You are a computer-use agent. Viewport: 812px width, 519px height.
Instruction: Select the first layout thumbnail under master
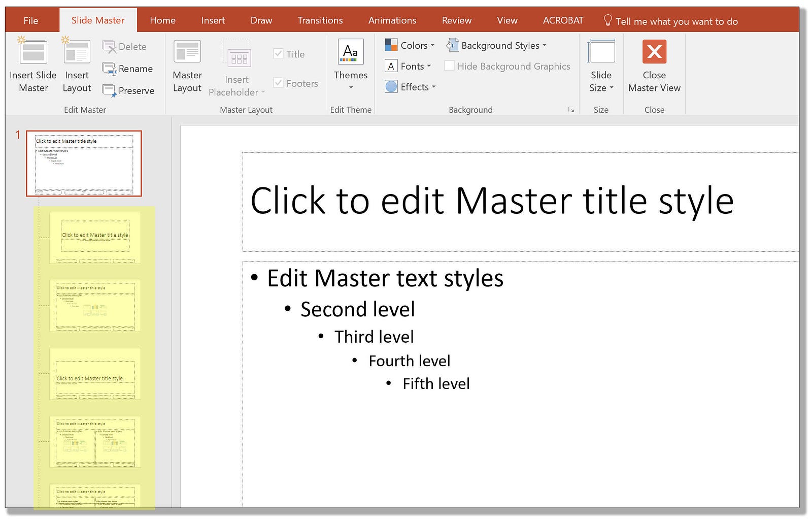(95, 238)
